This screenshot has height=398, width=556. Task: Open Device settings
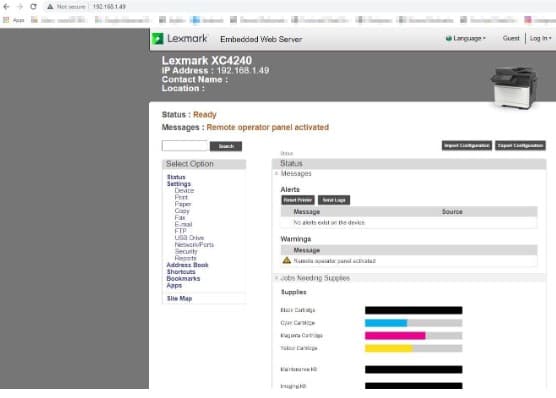184,190
